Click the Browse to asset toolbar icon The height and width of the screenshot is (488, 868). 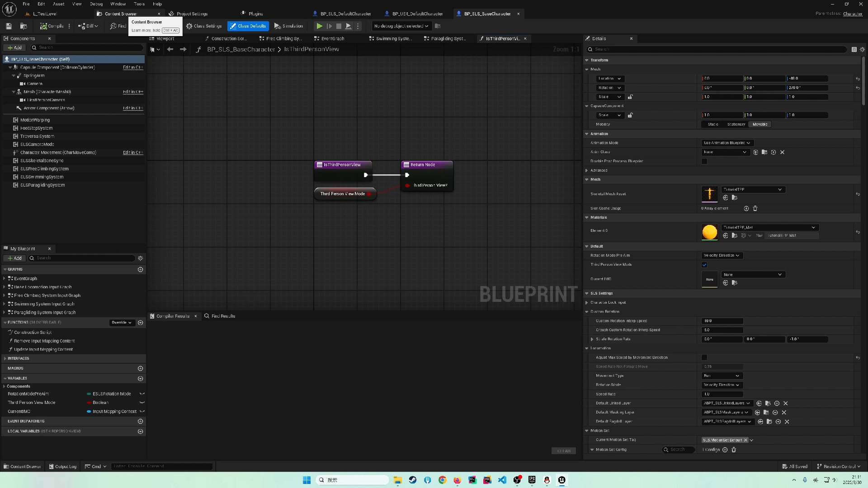24,26
